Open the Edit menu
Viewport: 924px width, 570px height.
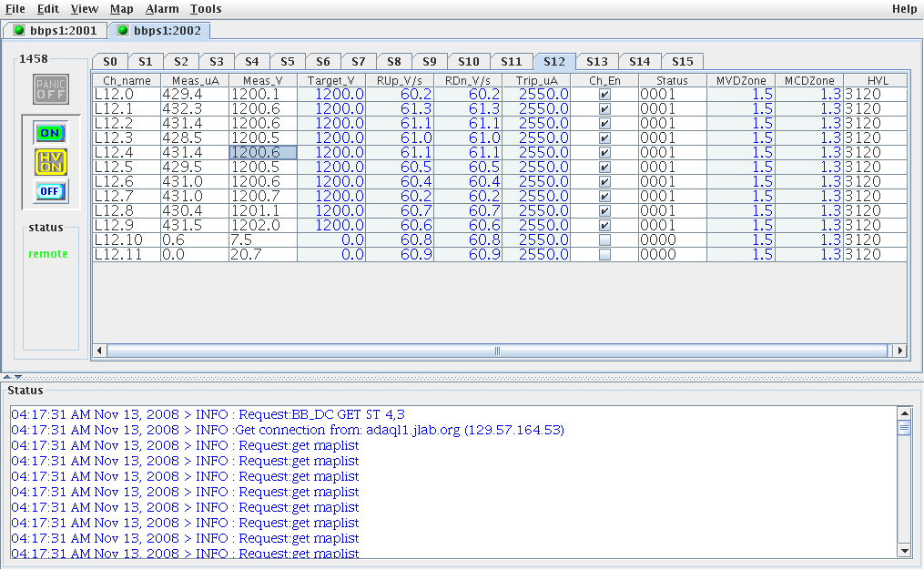(47, 9)
